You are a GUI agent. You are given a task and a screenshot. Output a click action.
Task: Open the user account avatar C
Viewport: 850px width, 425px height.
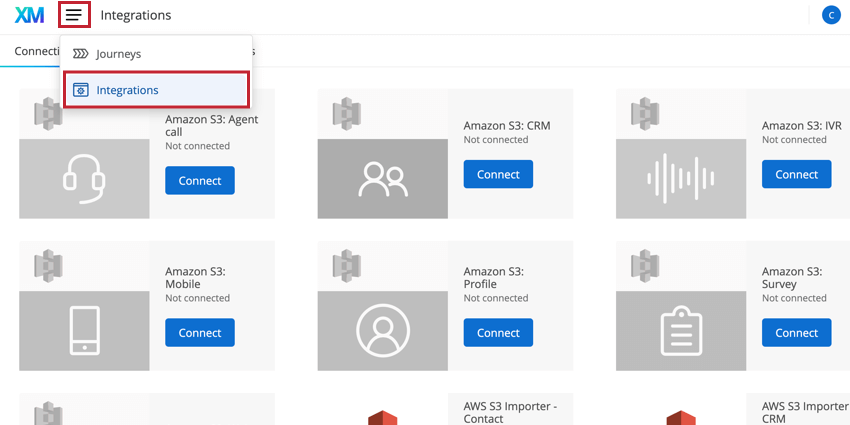tap(831, 15)
